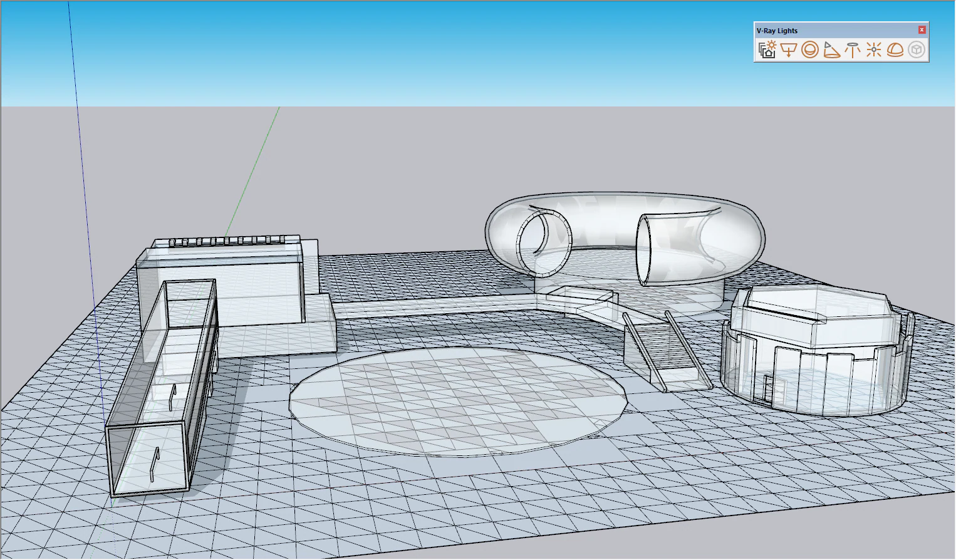This screenshot has width=956, height=560.
Task: Select the staircase ramp near the torus
Action: click(667, 351)
